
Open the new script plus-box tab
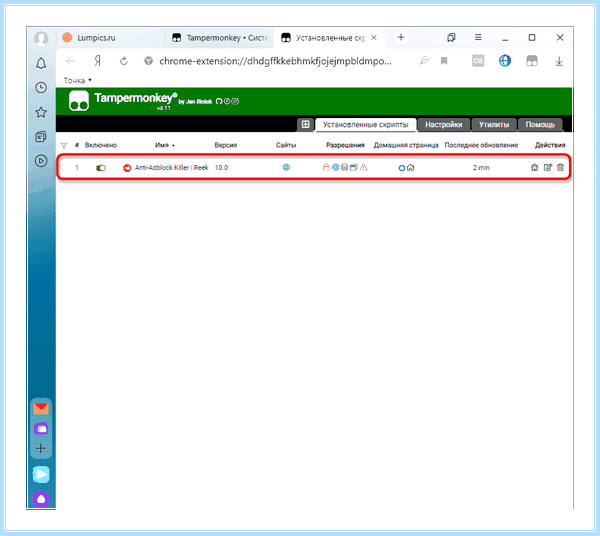pos(305,124)
